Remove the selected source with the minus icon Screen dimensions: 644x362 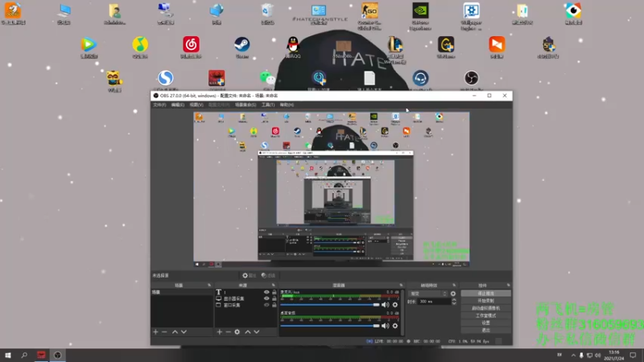(228, 331)
